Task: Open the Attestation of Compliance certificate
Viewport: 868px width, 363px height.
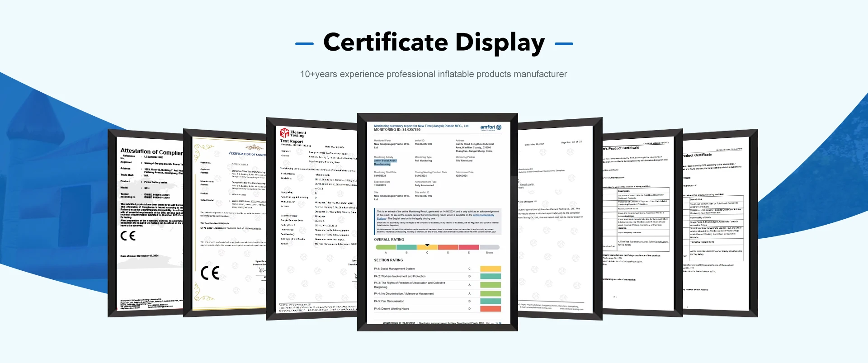Action: (146, 223)
